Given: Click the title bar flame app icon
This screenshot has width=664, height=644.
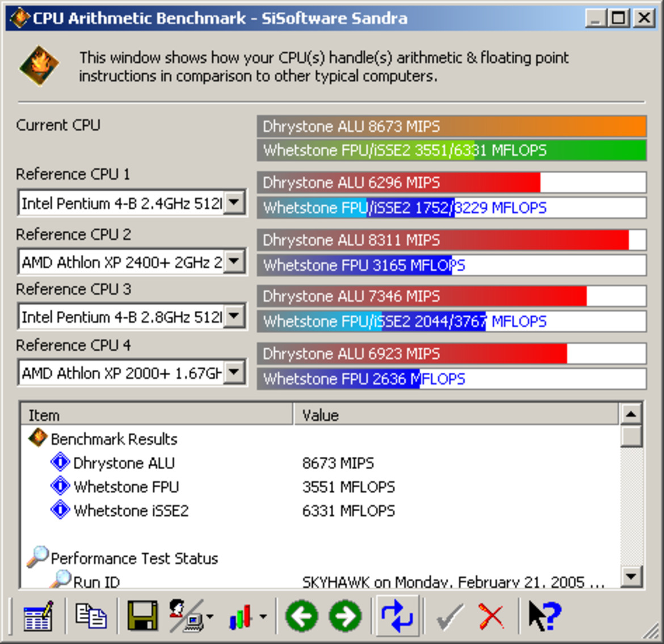Looking at the screenshot, I should [x=19, y=18].
